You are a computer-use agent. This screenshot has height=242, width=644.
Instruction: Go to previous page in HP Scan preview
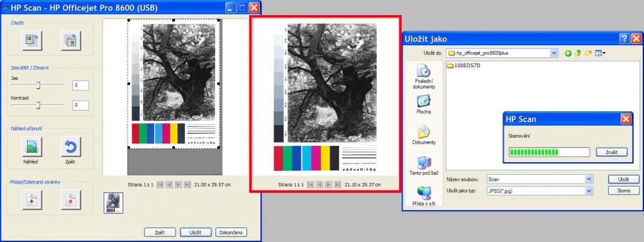click(169, 185)
